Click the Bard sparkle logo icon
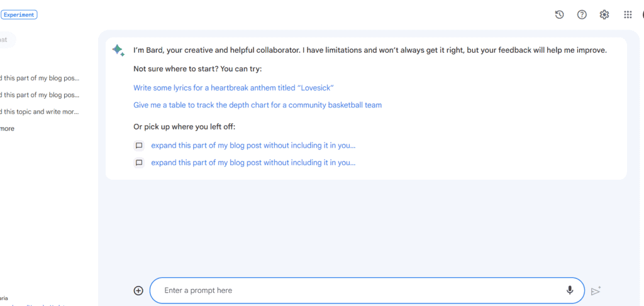This screenshot has height=306, width=644. 118,50
